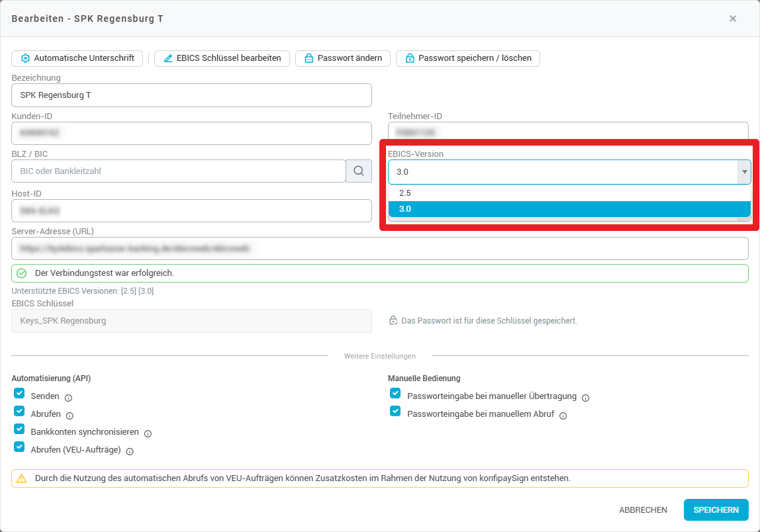
Task: Click info icon beside Senden
Action: coord(68,398)
